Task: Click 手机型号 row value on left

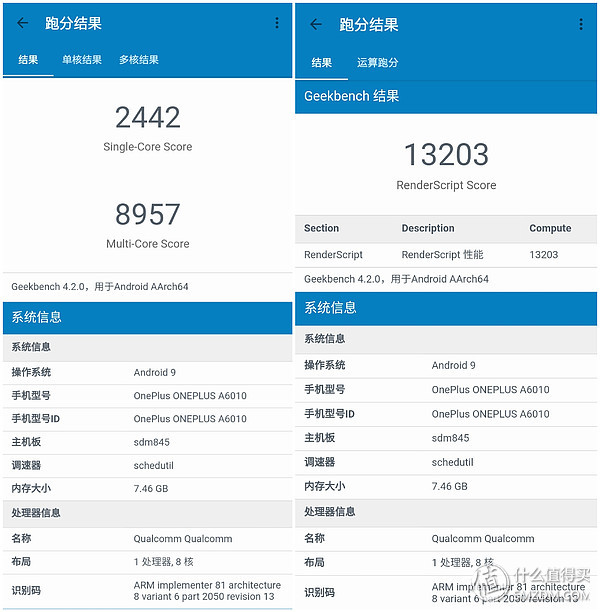Action: click(190, 396)
